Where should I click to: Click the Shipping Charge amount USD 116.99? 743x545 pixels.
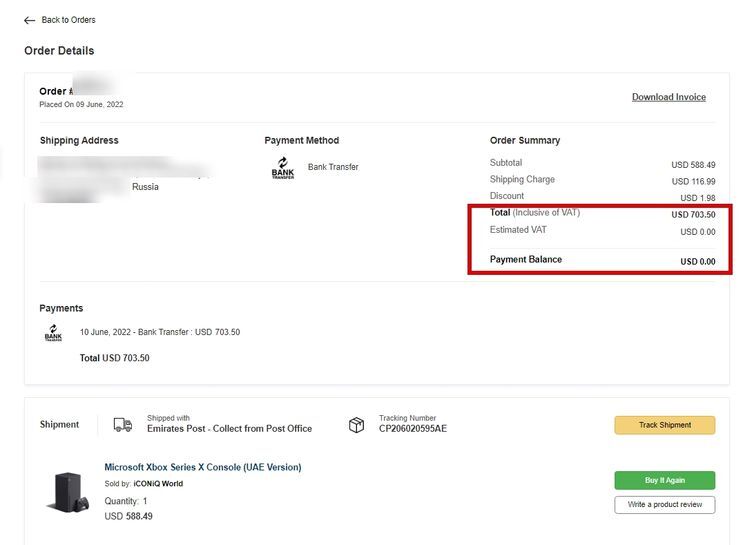(693, 182)
